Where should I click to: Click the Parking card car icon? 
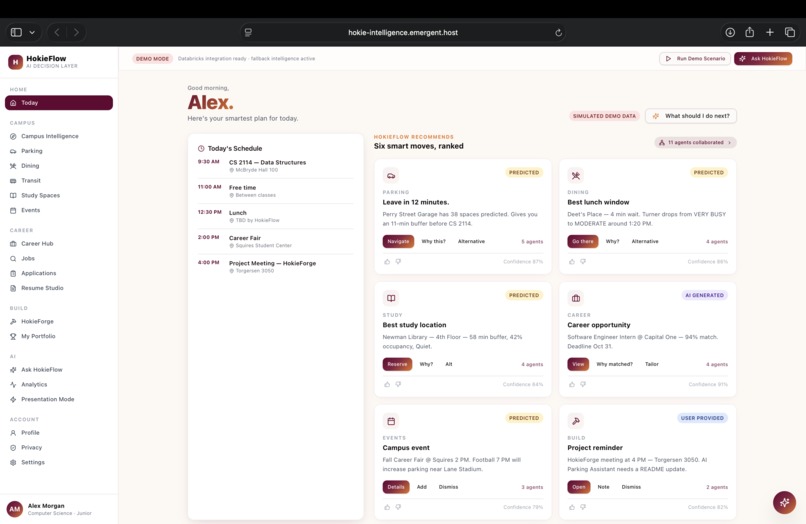391,176
